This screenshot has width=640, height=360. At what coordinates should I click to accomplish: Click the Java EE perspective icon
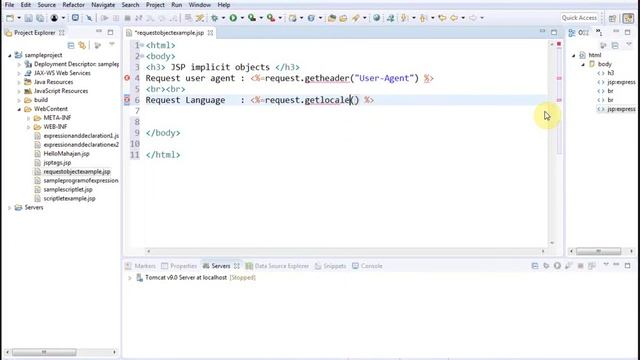629,18
